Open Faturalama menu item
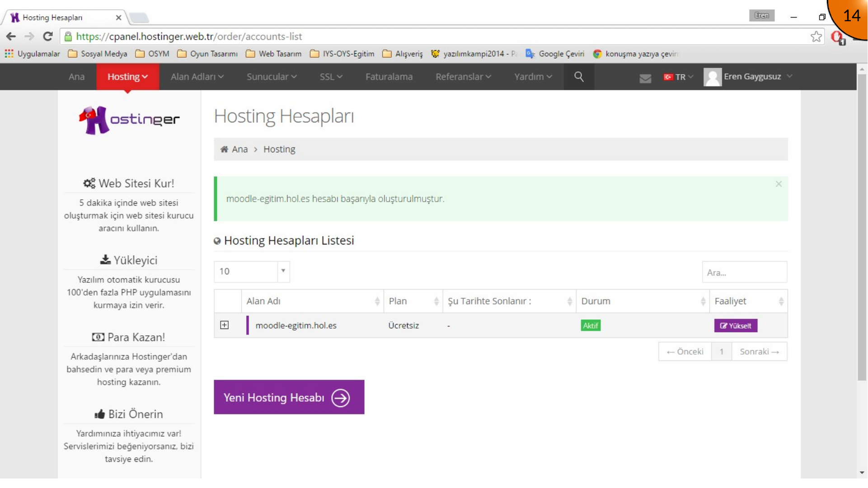Screen dimensions: 868x488 pos(389,77)
